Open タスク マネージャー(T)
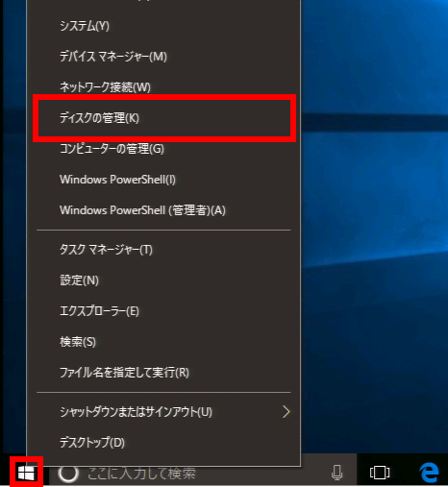Viewport: 448px width, 487px height. coord(163,250)
